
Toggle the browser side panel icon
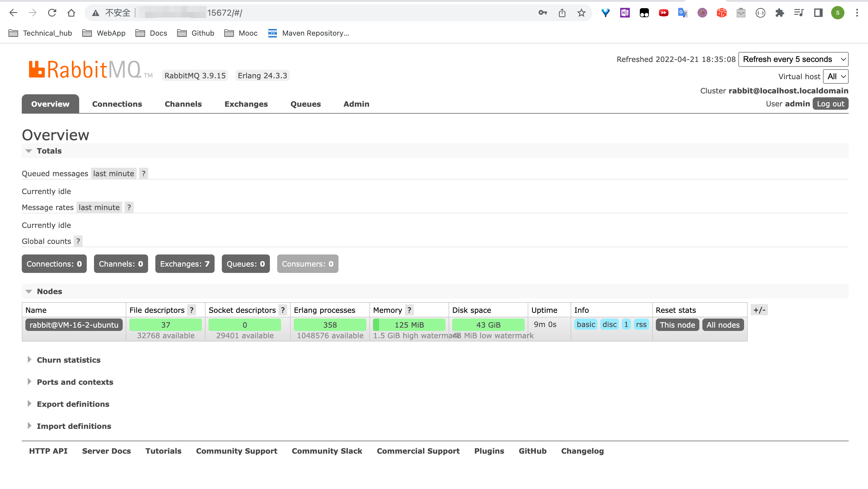818,13
